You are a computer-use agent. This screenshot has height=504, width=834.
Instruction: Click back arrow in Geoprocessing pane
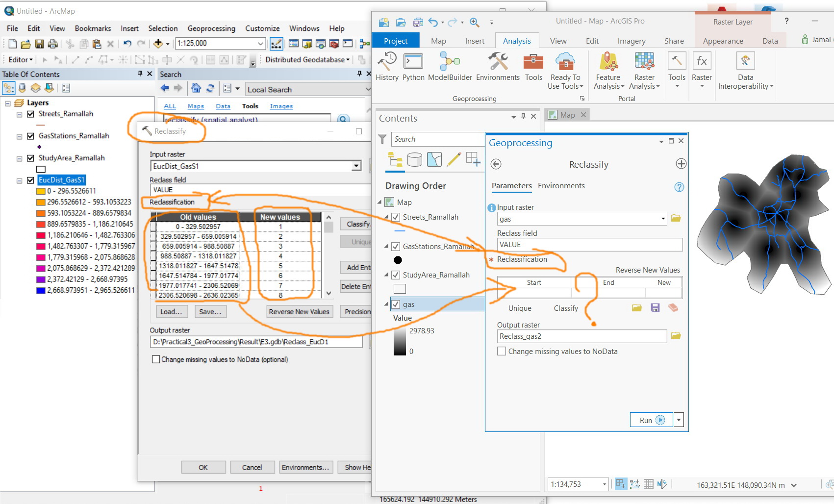click(496, 164)
